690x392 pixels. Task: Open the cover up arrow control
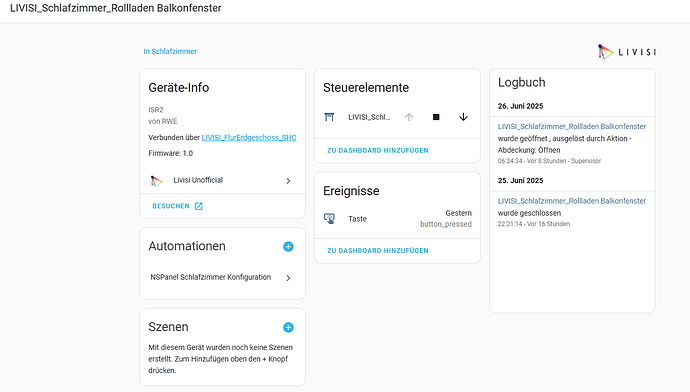(409, 117)
